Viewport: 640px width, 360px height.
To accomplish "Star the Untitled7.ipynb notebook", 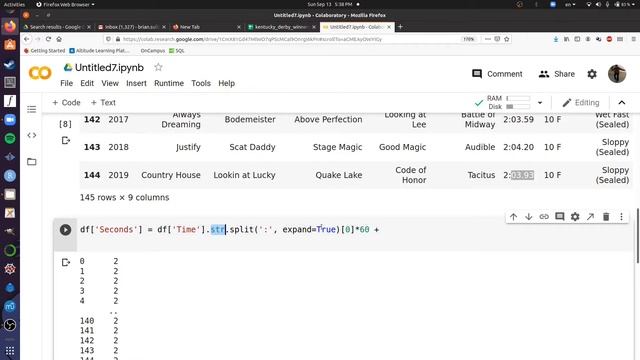I will 158,67.
